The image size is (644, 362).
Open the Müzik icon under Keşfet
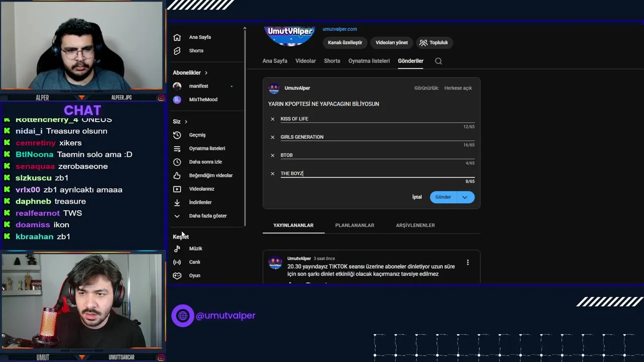tap(177, 248)
